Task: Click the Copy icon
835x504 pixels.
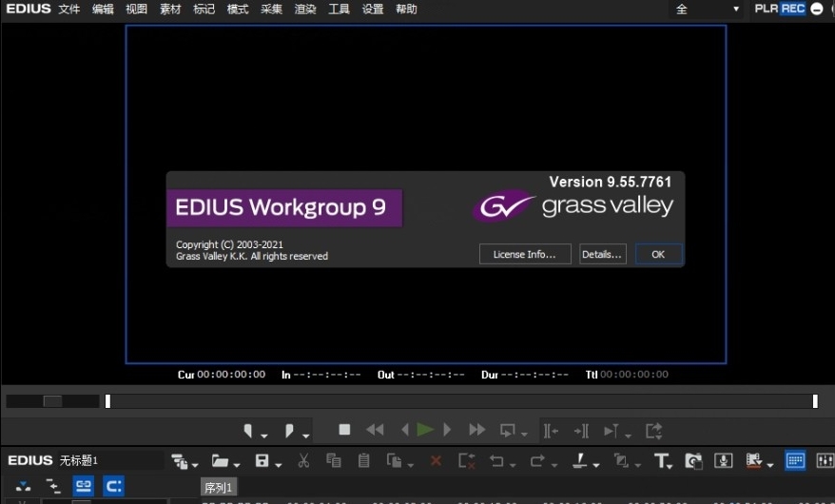Action: pos(334,461)
